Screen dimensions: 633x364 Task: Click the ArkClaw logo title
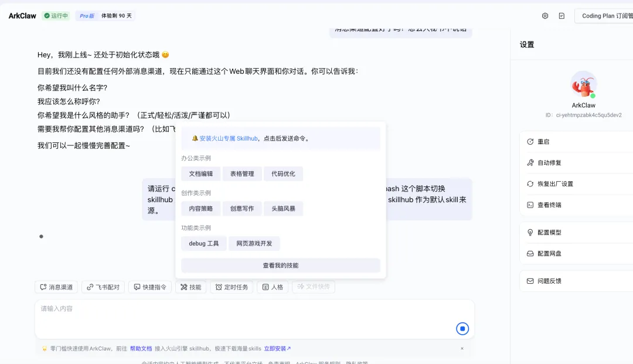click(22, 16)
